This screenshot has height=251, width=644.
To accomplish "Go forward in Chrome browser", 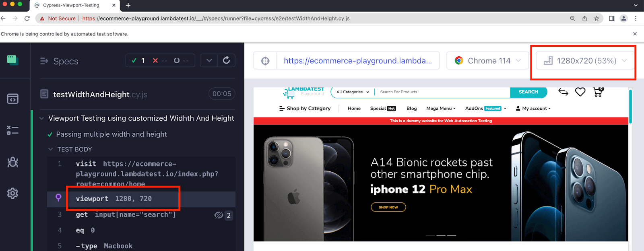I will tap(15, 19).
